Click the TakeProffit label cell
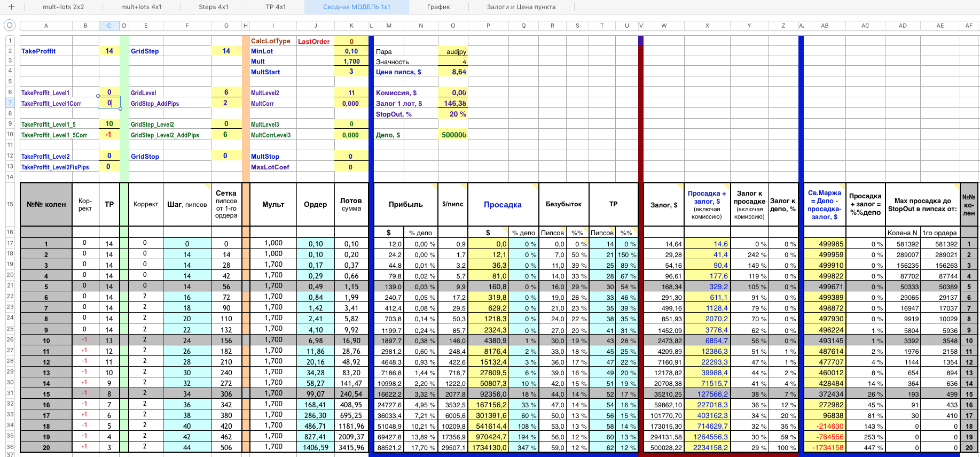Screen dimensions: 980x457 pyautogui.click(x=46, y=51)
